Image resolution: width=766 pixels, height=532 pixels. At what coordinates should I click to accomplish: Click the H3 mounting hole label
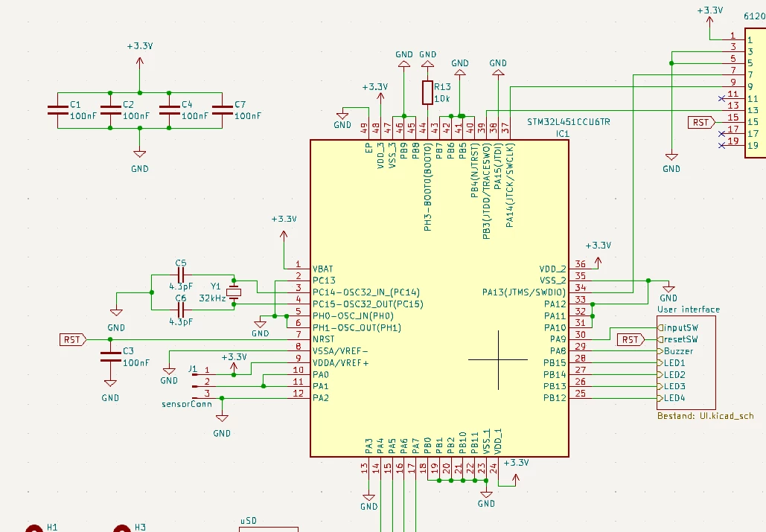coord(140,527)
